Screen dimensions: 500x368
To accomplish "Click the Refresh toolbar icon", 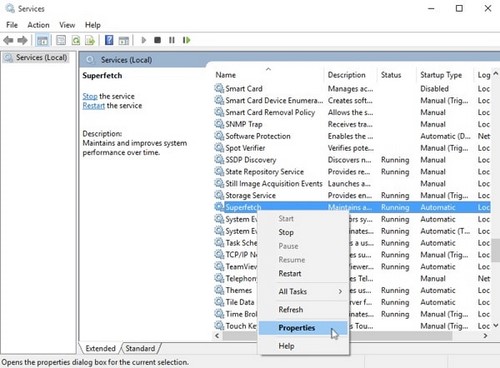I will 76,40.
